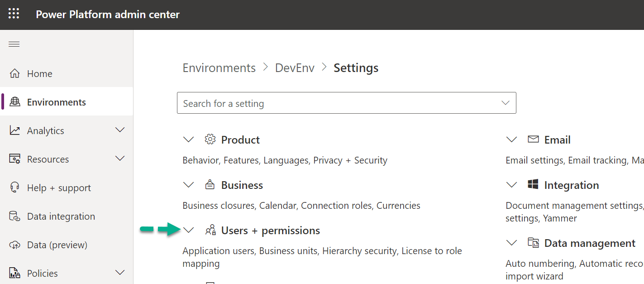The width and height of the screenshot is (644, 284).
Task: Navigate to Environments breadcrumb link
Action: click(x=219, y=68)
